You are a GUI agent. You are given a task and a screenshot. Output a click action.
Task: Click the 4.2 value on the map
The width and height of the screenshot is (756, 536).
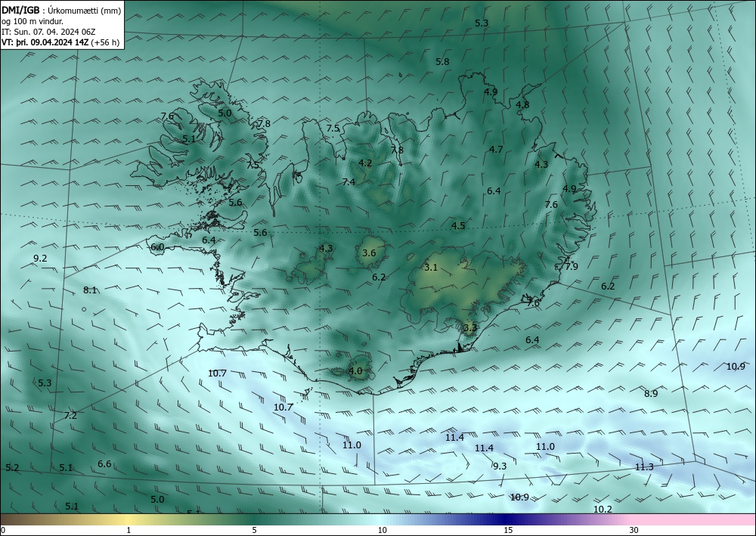365,163
